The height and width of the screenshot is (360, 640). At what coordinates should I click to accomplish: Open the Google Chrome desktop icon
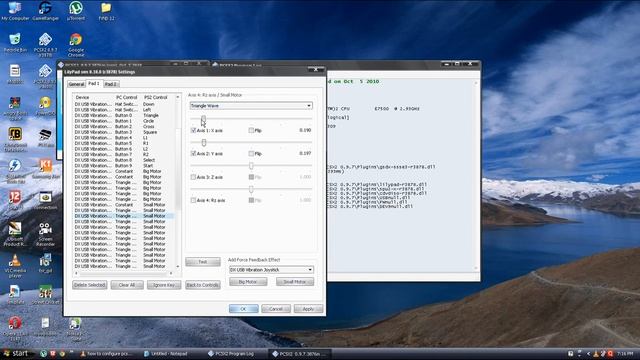tap(76, 45)
